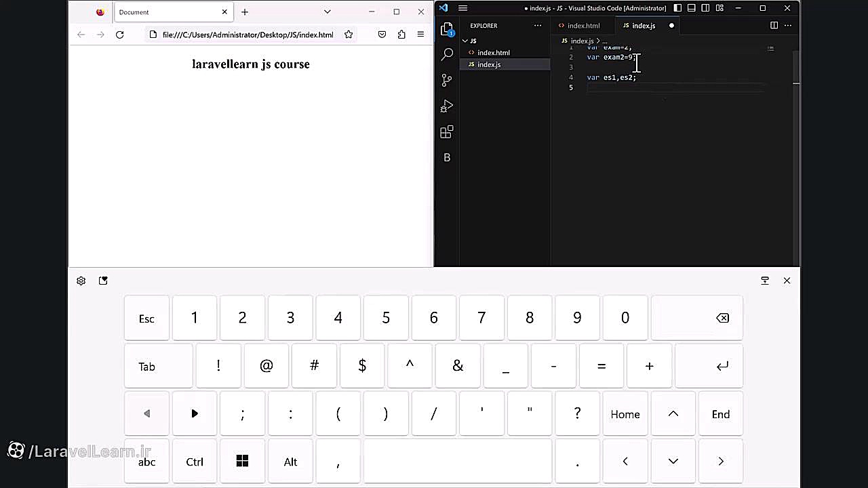Tap the backspace key

coord(697,319)
